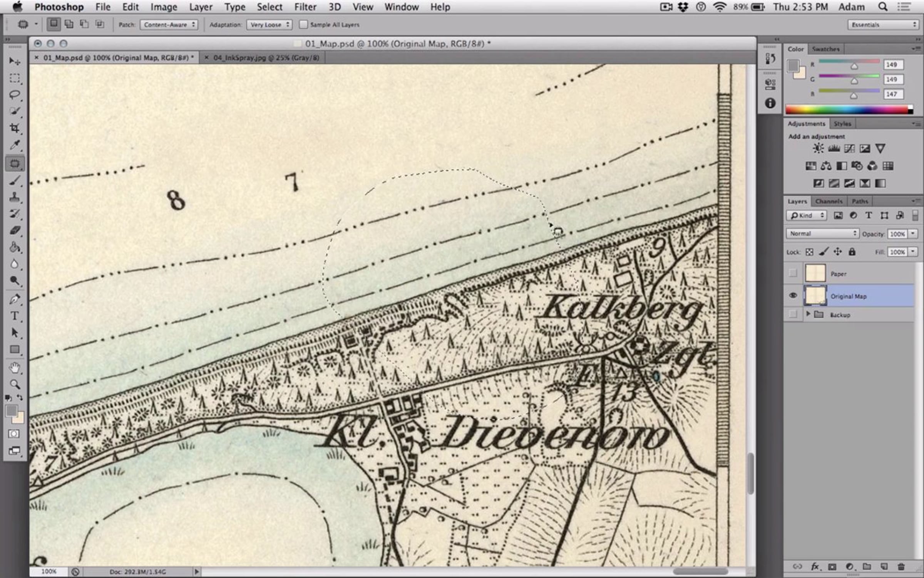Select the Pen tool

pos(15,299)
